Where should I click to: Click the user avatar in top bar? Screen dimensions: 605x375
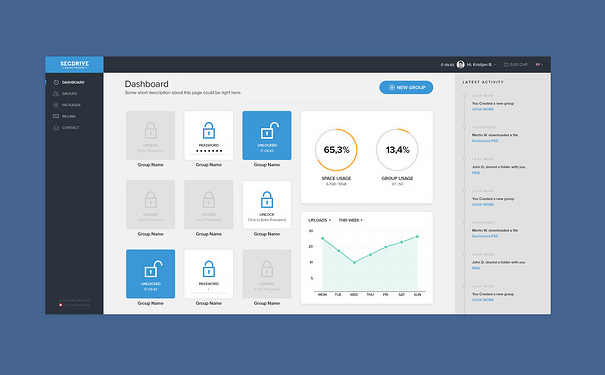tap(460, 64)
